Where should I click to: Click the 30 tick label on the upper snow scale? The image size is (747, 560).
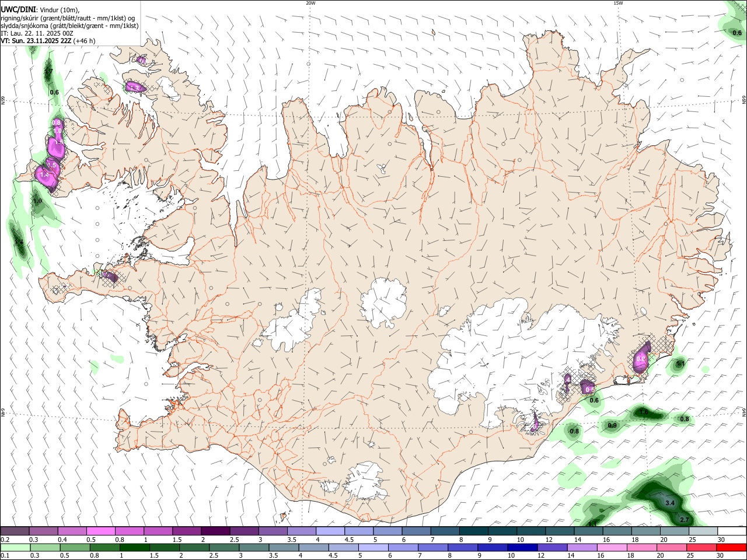coord(721,540)
